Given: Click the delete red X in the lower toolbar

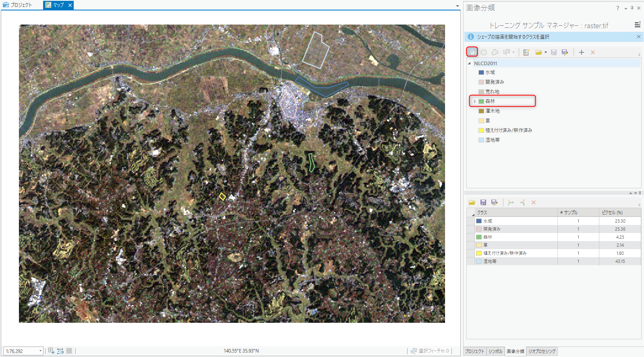Looking at the screenshot, I should (x=534, y=202).
